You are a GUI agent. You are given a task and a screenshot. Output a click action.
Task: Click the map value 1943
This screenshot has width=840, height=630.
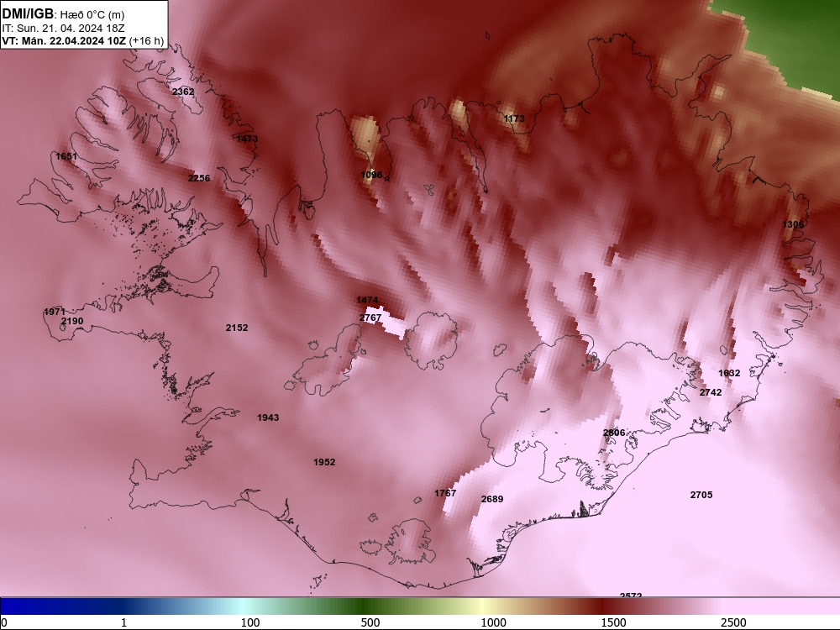click(x=268, y=417)
